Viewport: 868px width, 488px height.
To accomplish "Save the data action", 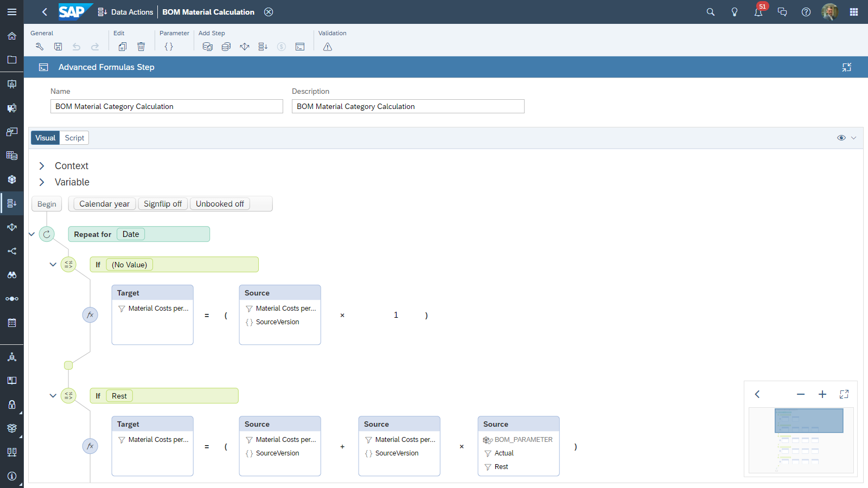I will (58, 47).
